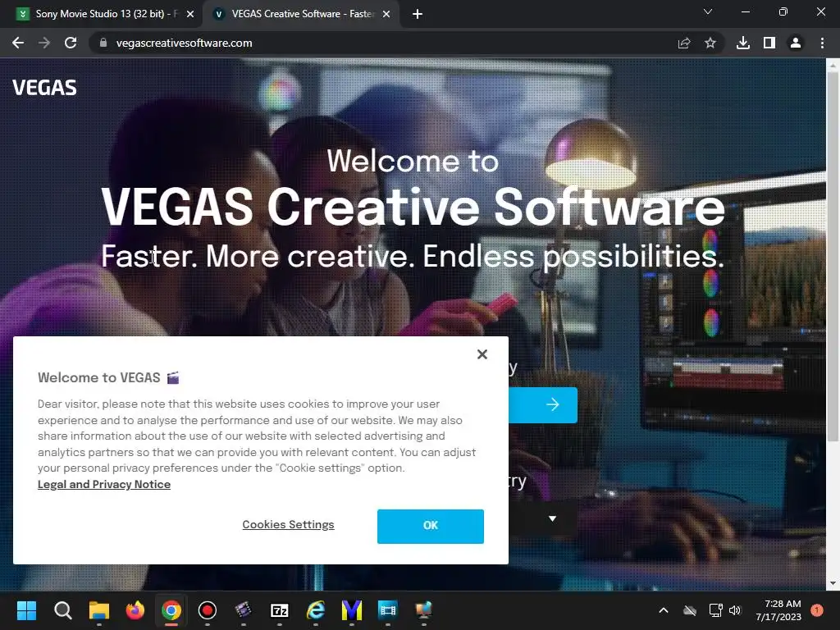Close the Sony Movie Studio 13 tab

tap(190, 14)
